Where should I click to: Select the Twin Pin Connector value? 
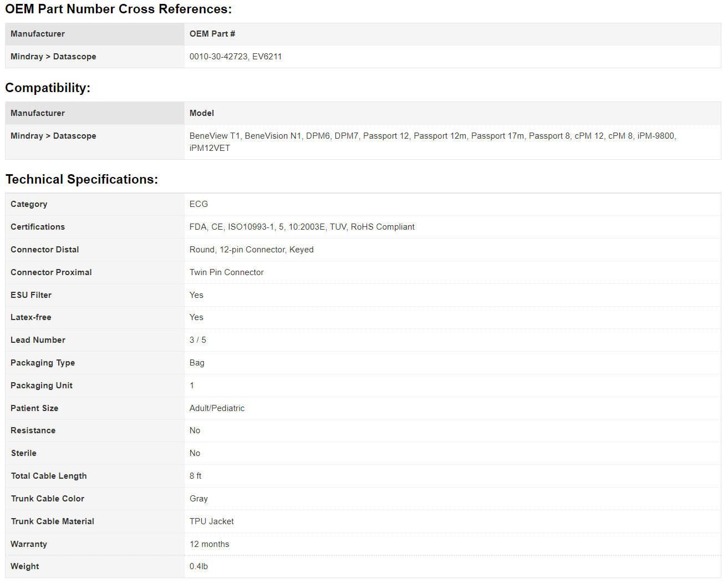(x=227, y=272)
